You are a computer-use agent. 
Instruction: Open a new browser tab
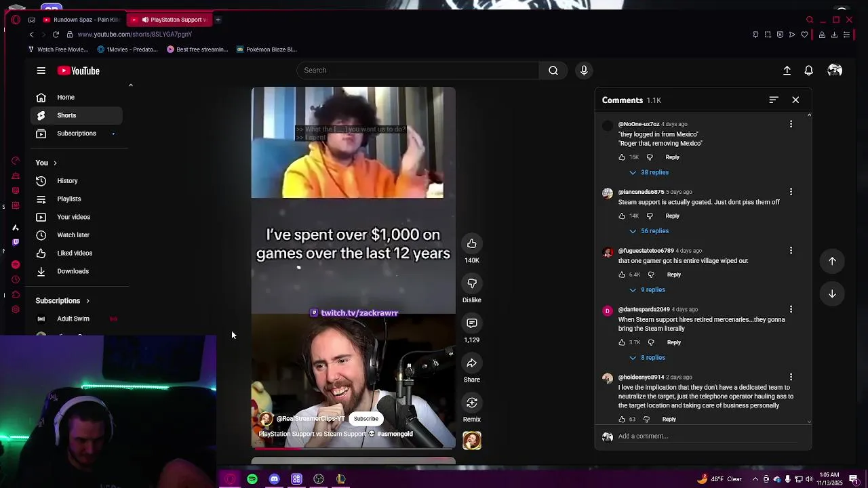[x=218, y=20]
